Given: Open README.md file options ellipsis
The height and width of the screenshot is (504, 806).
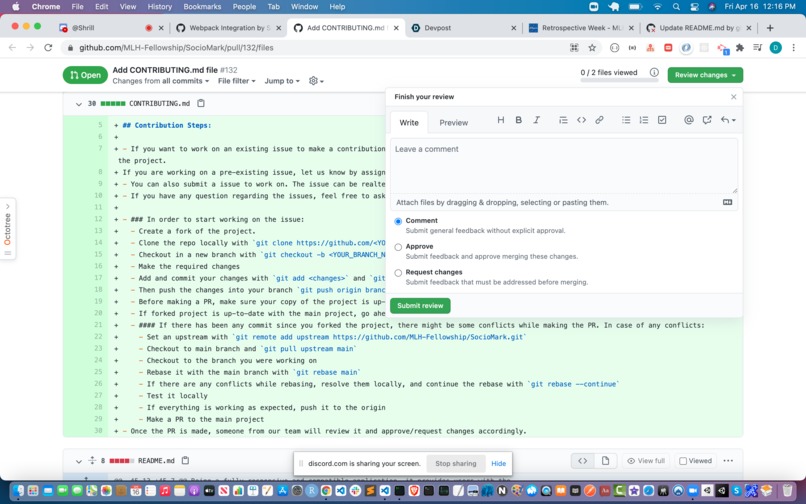Looking at the screenshot, I should click(728, 461).
